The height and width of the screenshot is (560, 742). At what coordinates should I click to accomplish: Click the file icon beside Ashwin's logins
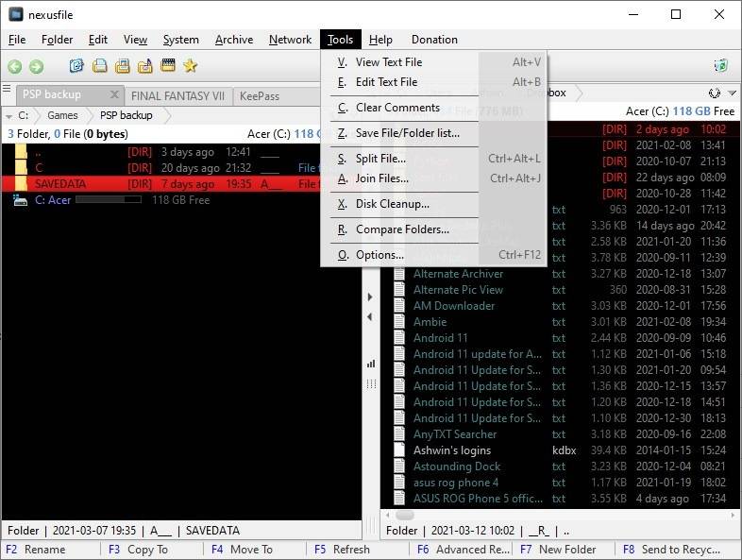[400, 450]
